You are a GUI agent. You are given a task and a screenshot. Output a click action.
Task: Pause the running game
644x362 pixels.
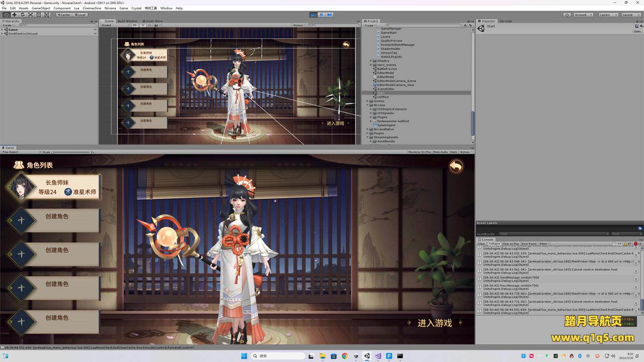(321, 15)
